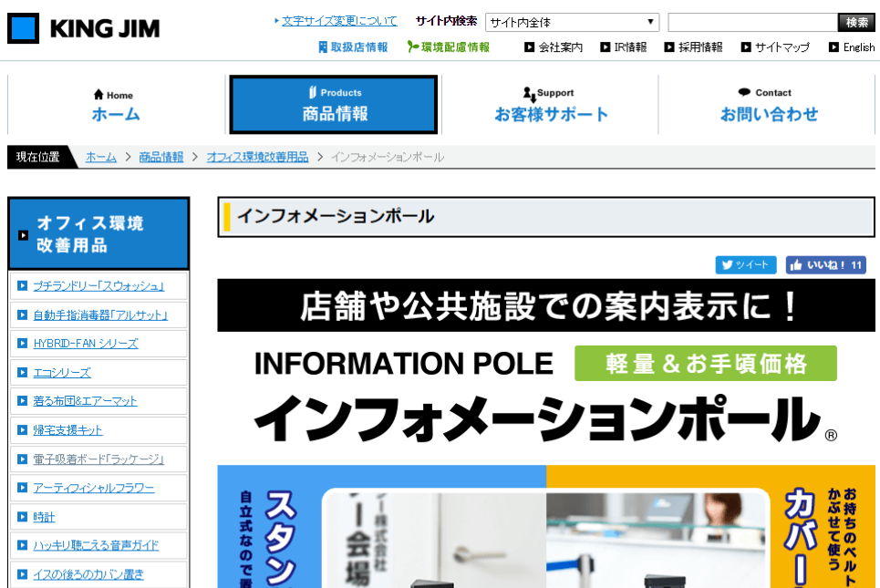
Task: Click the 軽量&お手頃価格 green badge
Action: [x=706, y=364]
